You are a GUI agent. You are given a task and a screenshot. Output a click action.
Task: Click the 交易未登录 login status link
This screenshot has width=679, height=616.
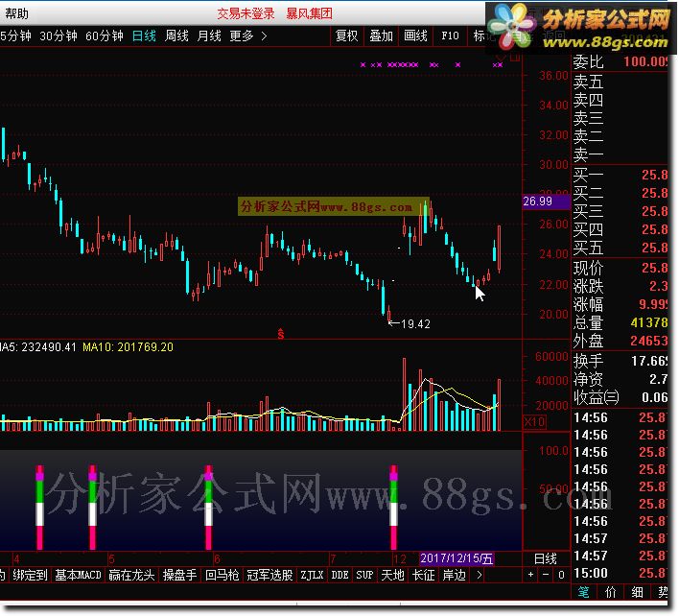[246, 13]
